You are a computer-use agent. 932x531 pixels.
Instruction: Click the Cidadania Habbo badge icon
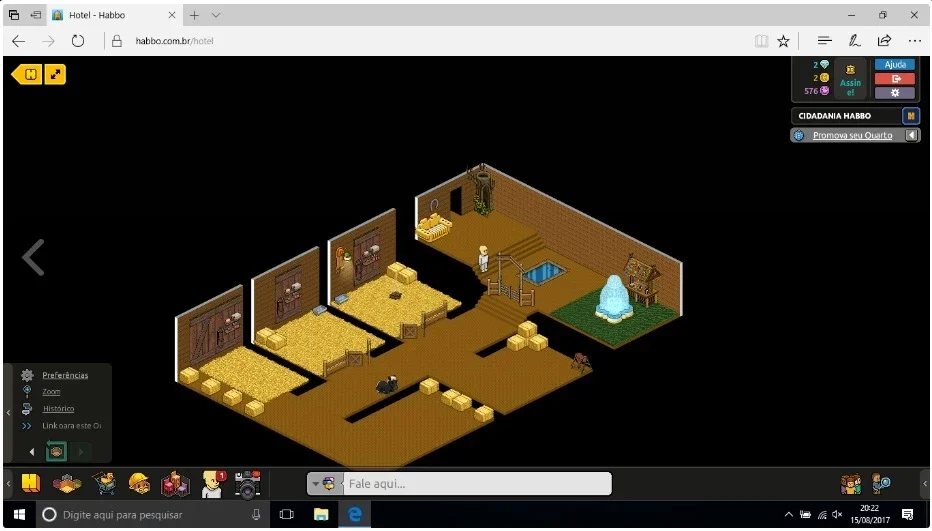[x=911, y=116]
